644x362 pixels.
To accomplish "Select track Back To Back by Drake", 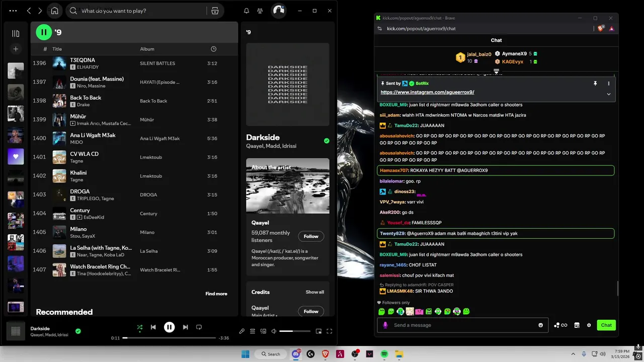I will click(x=134, y=101).
